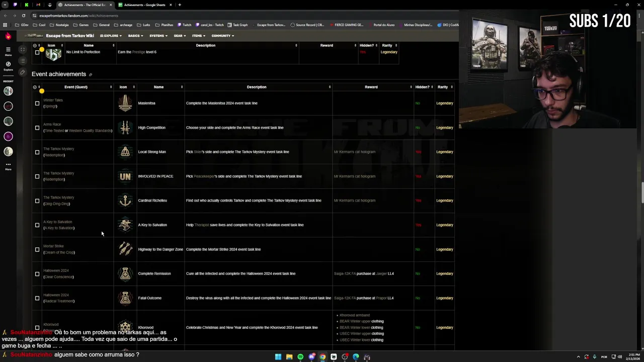
Task: Open the Khorovod achievement icon
Action: click(125, 327)
